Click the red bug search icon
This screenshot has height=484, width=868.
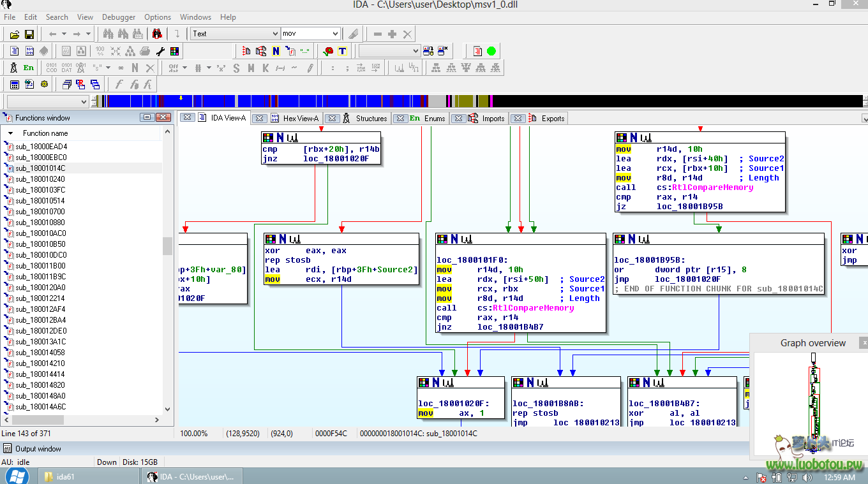(x=157, y=34)
